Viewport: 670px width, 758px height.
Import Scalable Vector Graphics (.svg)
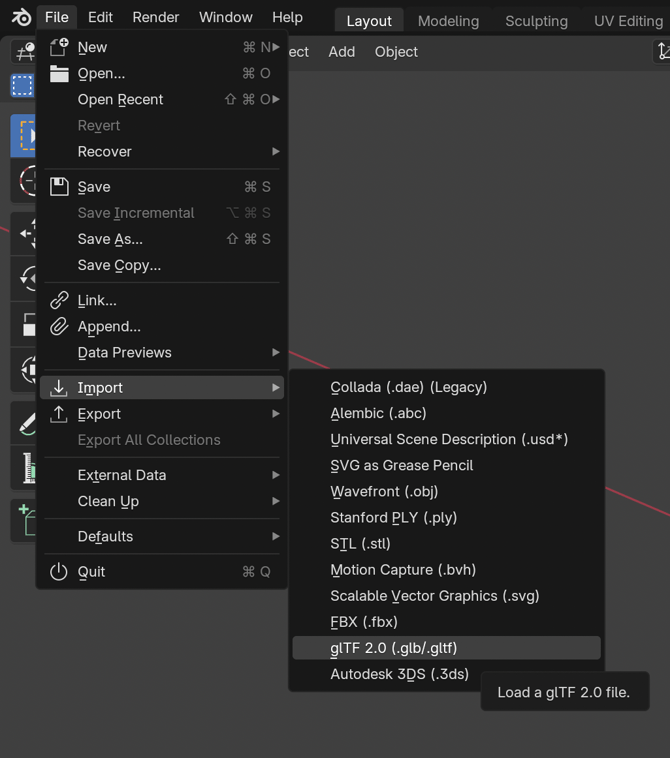pyautogui.click(x=447, y=596)
